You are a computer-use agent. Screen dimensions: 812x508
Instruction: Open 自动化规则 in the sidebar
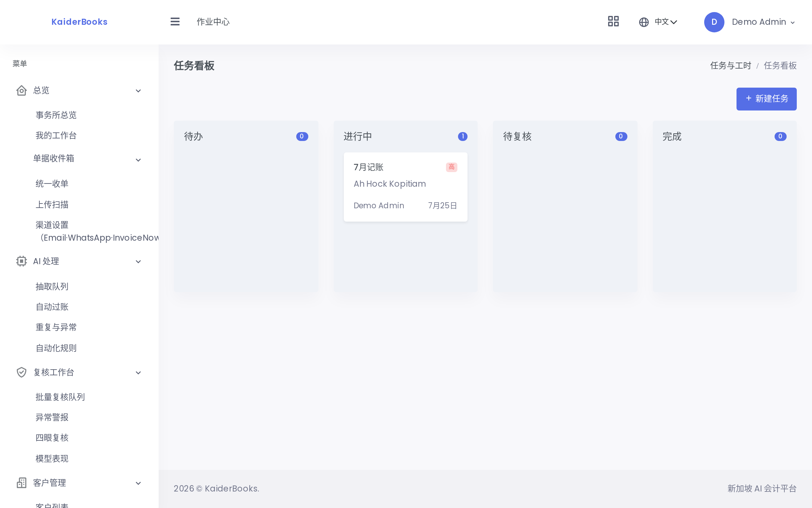pyautogui.click(x=56, y=348)
